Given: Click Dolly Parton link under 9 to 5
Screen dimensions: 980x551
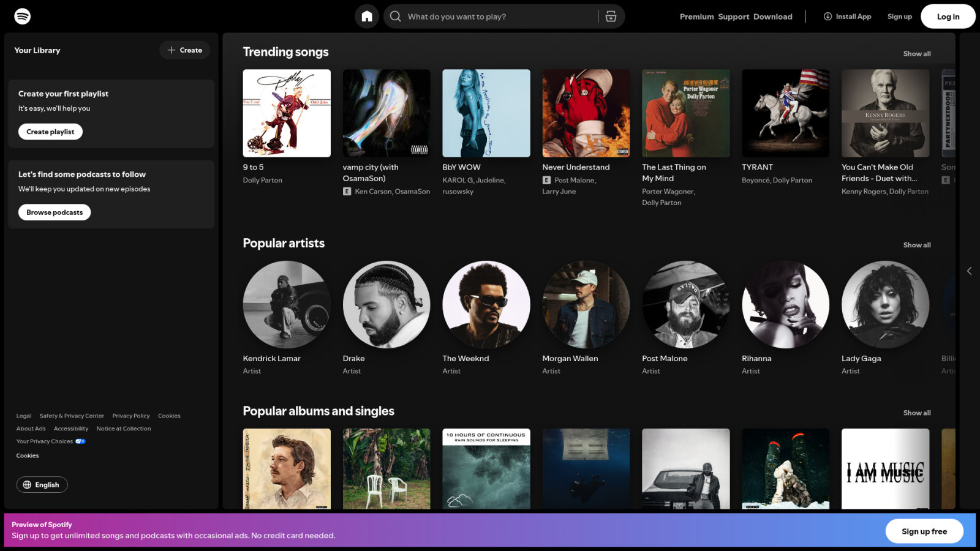Looking at the screenshot, I should click(263, 181).
